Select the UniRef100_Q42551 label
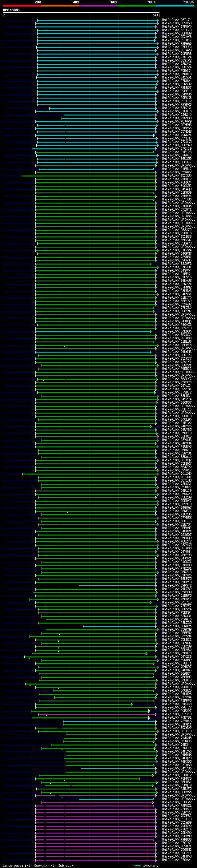 [x=176, y=78]
